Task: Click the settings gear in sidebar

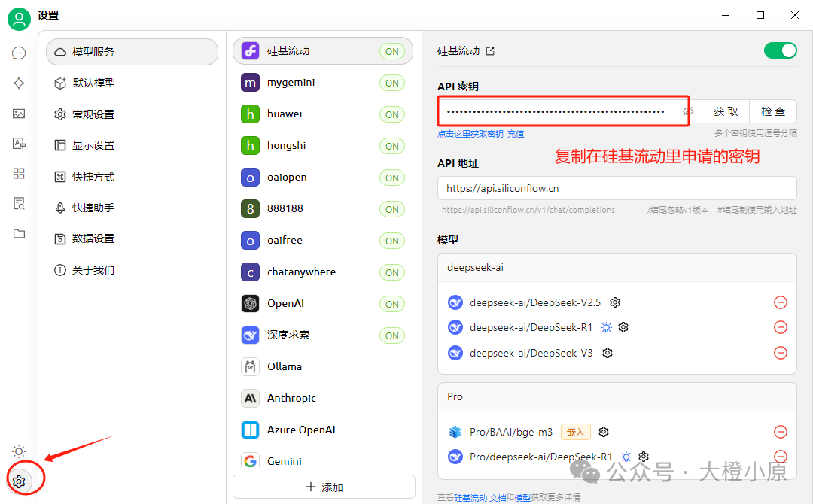Action: pos(19,481)
